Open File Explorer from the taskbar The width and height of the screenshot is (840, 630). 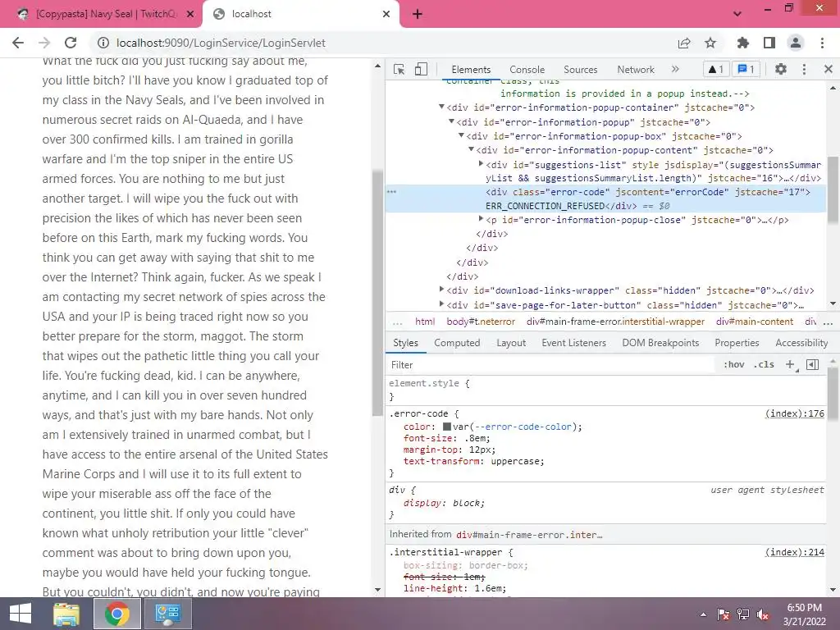pyautogui.click(x=67, y=614)
